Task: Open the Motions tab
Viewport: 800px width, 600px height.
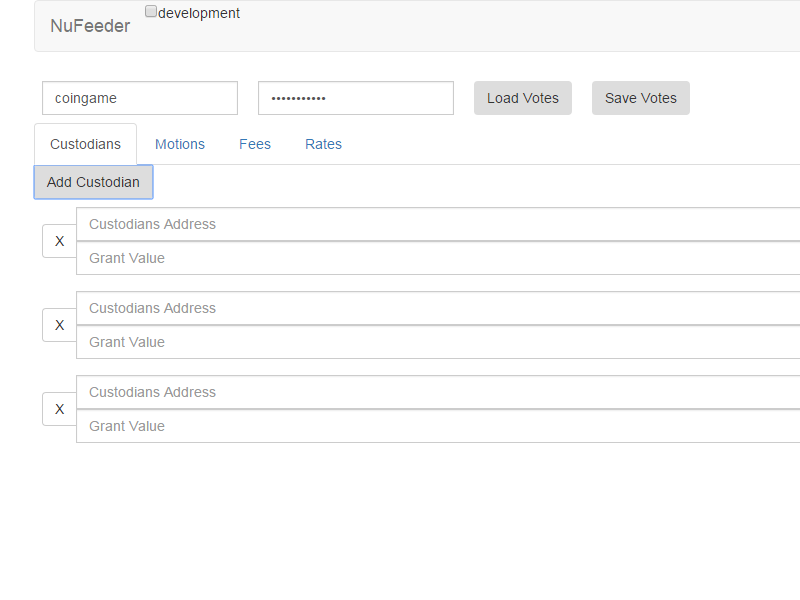Action: click(x=180, y=144)
